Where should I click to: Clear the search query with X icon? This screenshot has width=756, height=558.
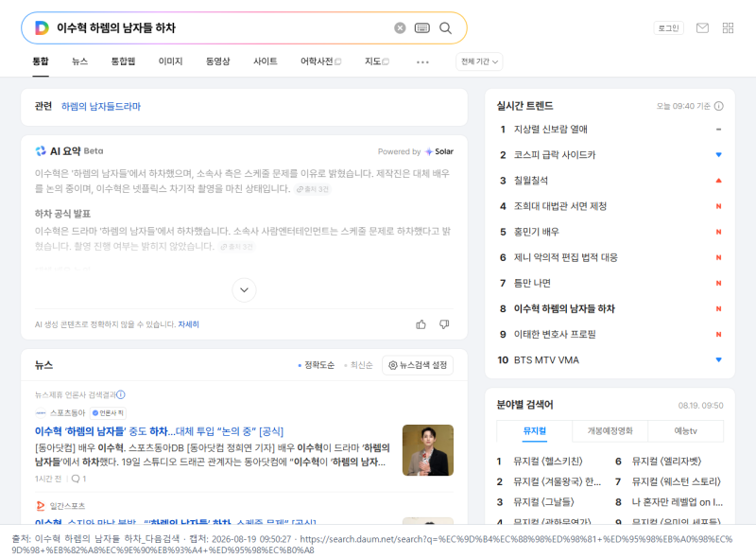[x=400, y=28]
